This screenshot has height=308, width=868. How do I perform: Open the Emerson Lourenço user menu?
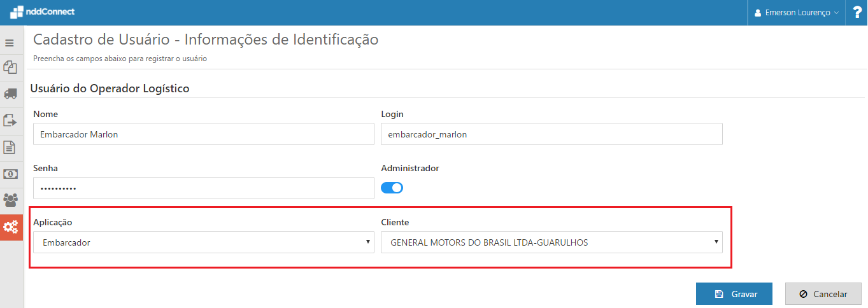tap(796, 13)
